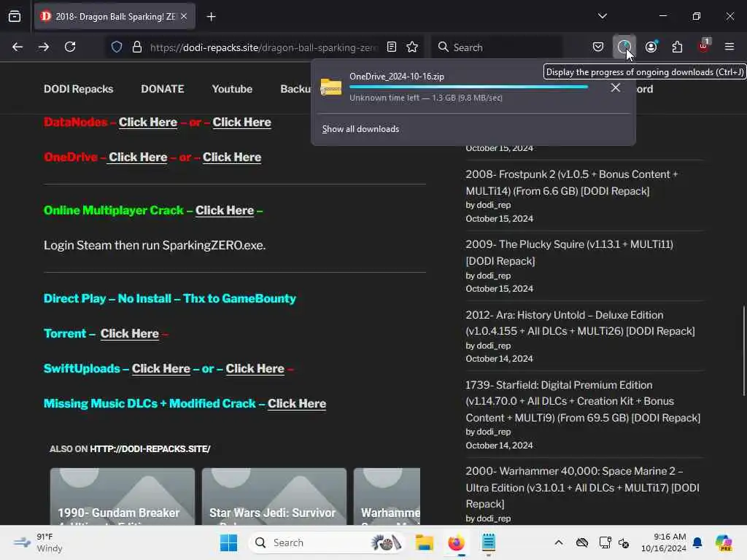The width and height of the screenshot is (747, 560).
Task: Click the Windows taskbar Search box
Action: click(x=326, y=542)
